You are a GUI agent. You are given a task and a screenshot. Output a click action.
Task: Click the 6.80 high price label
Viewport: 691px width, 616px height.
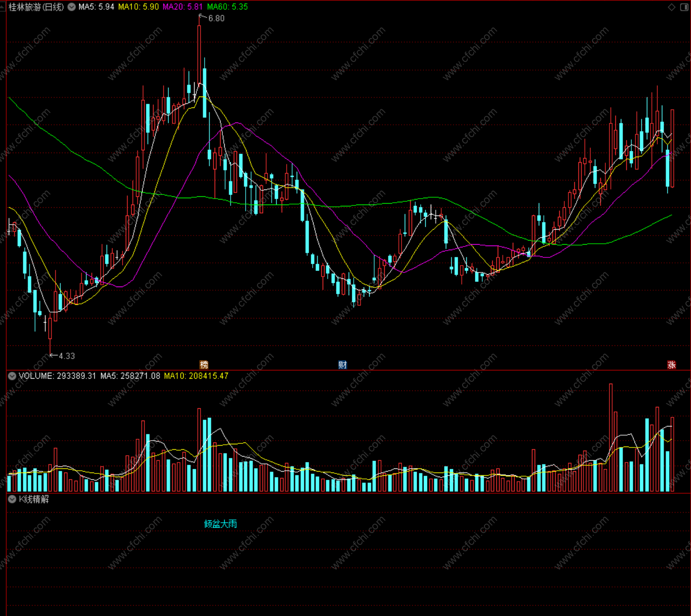click(x=216, y=18)
